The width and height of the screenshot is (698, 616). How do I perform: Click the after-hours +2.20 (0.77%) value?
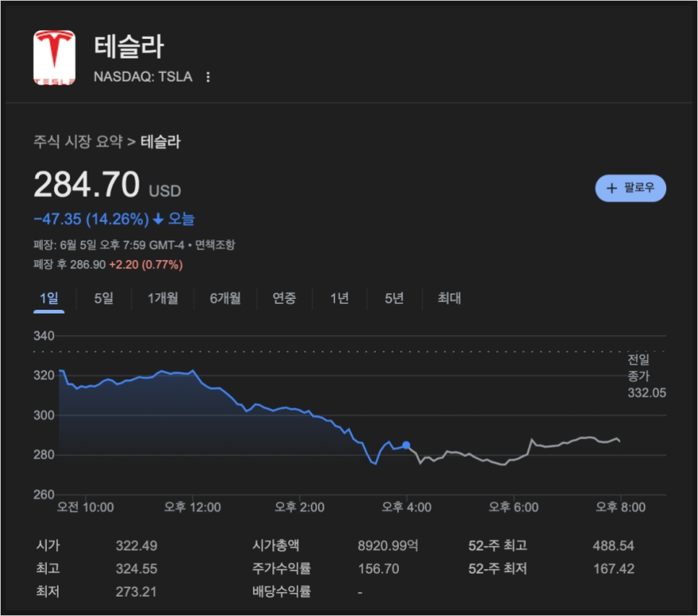[146, 264]
